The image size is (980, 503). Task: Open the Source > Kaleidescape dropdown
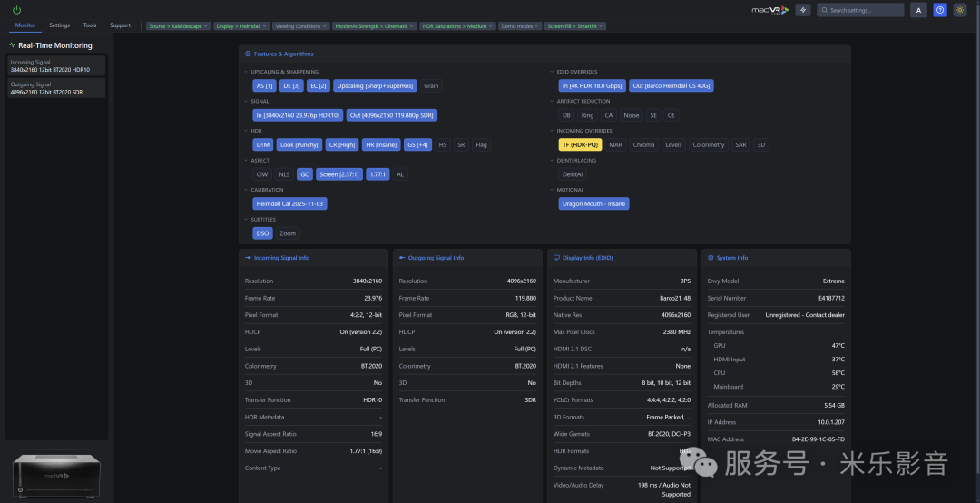tap(178, 26)
